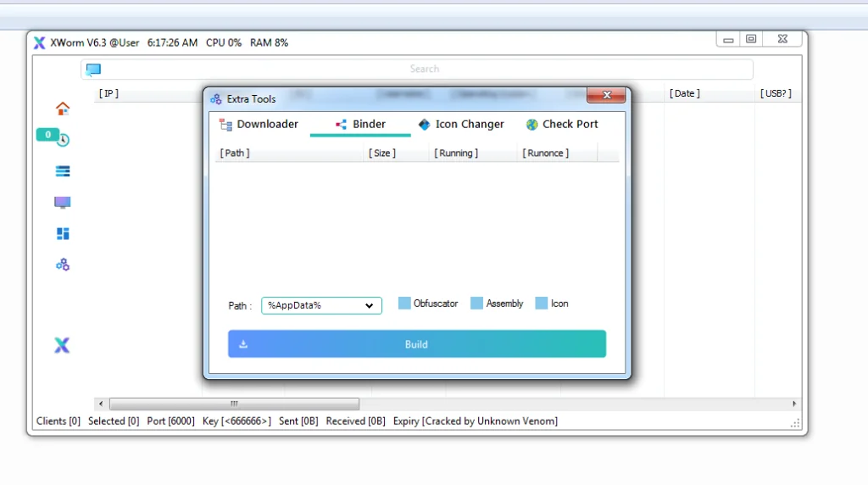The width and height of the screenshot is (868, 485).
Task: Click the large X logo in sidebar
Action: (x=62, y=345)
